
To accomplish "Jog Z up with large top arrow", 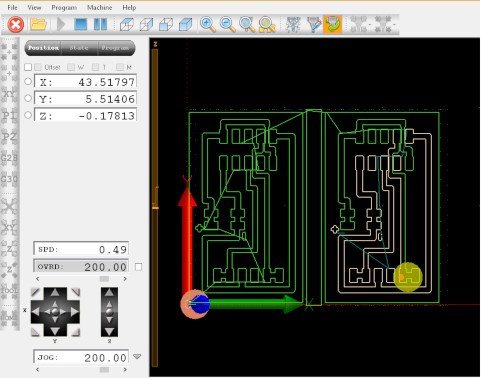I will click(109, 293).
